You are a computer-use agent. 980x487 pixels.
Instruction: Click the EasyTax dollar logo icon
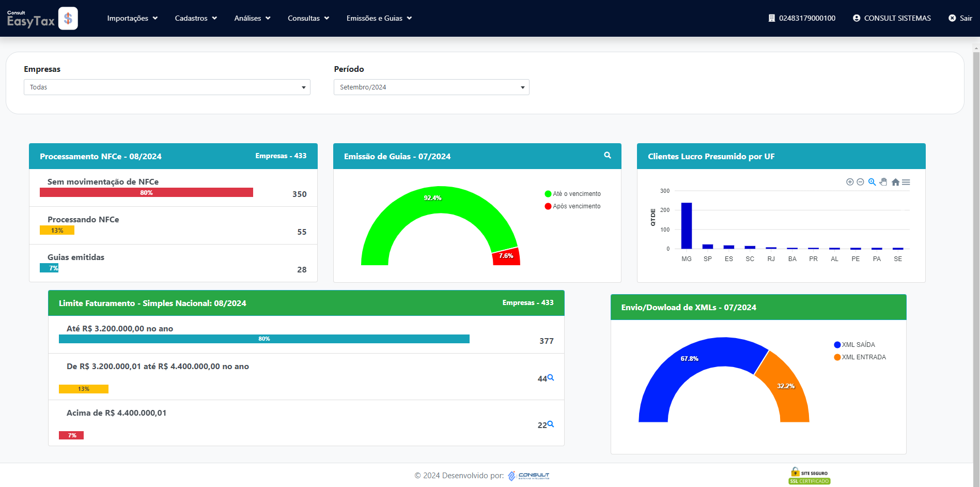tap(68, 19)
